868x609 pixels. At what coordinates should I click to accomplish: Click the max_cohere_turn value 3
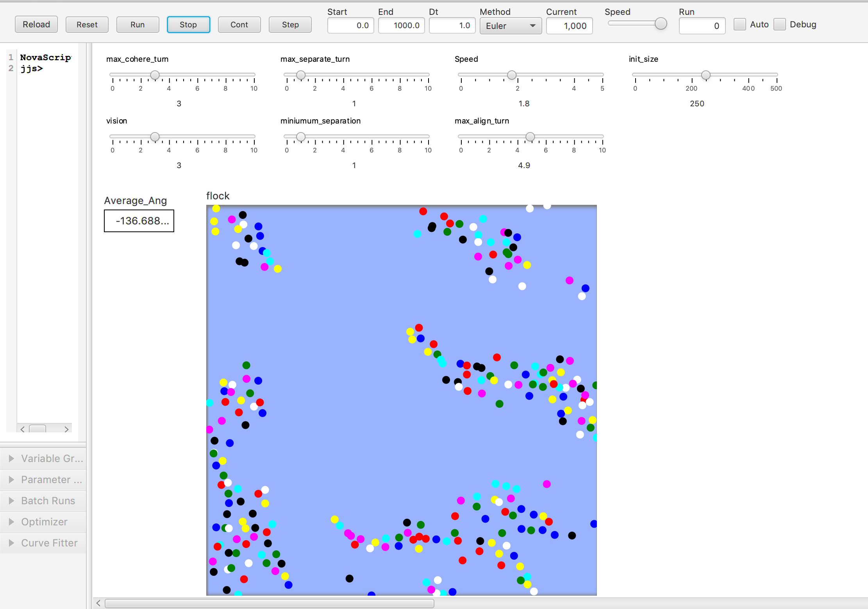point(179,104)
